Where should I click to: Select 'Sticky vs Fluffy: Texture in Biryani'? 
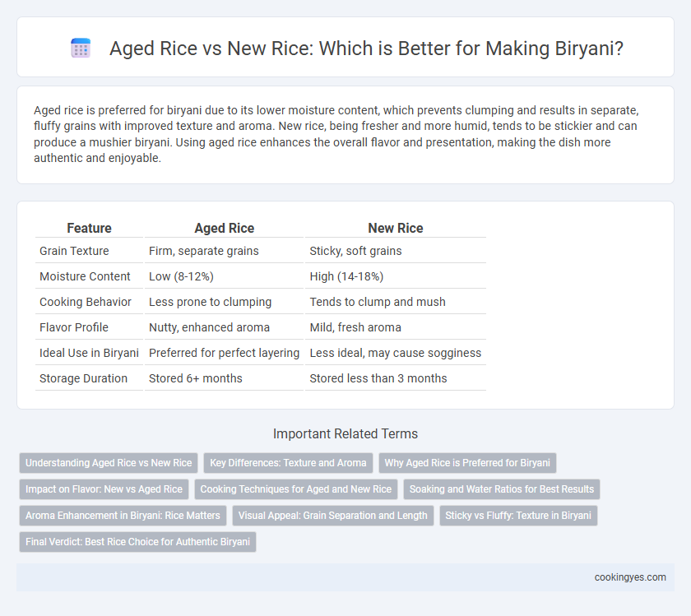518,516
